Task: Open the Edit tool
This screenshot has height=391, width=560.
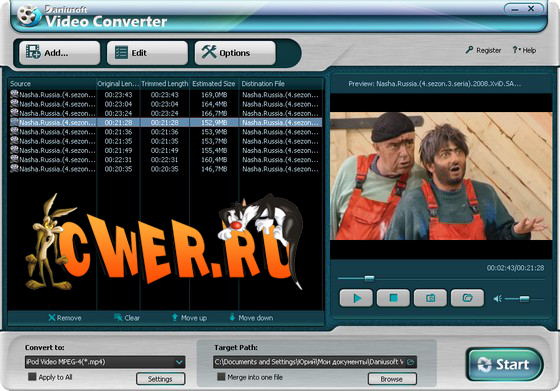Action: coord(147,53)
